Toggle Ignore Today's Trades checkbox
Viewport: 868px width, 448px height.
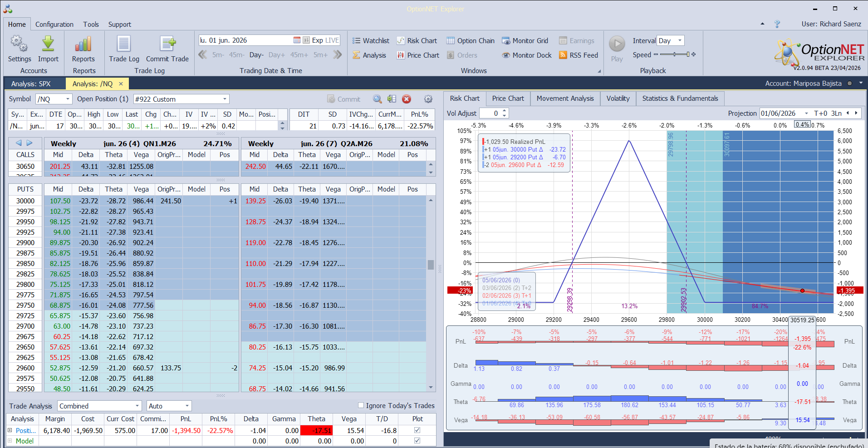(x=361, y=405)
